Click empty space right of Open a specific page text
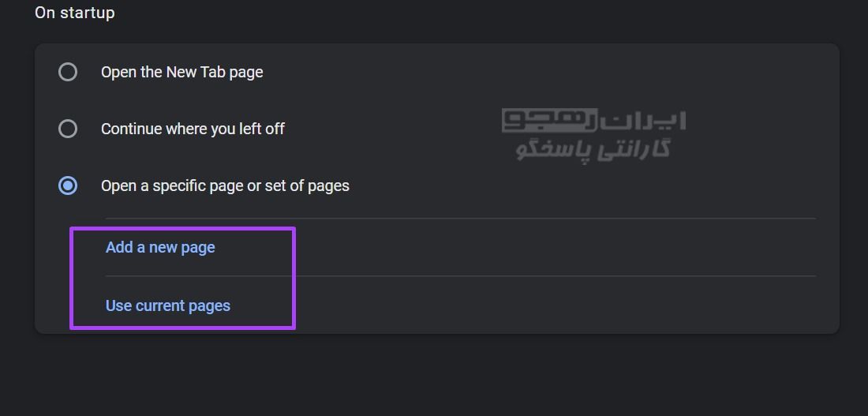The width and height of the screenshot is (868, 416). (582, 186)
